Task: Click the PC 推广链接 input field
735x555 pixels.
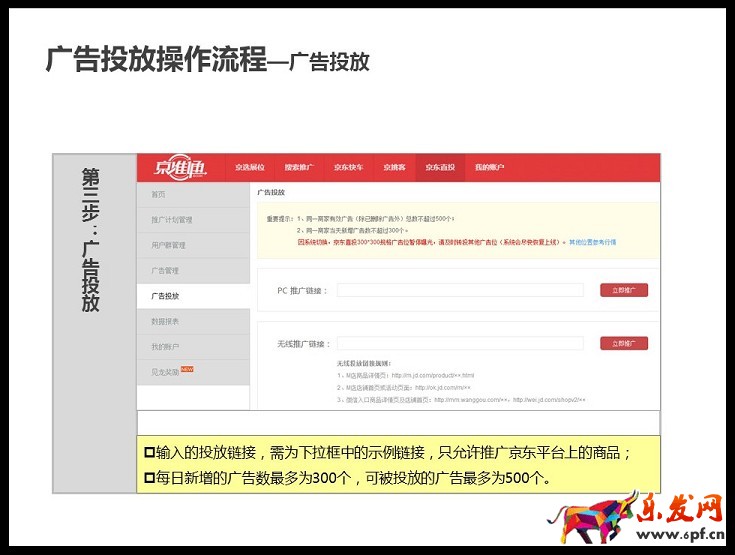Action: click(x=459, y=291)
